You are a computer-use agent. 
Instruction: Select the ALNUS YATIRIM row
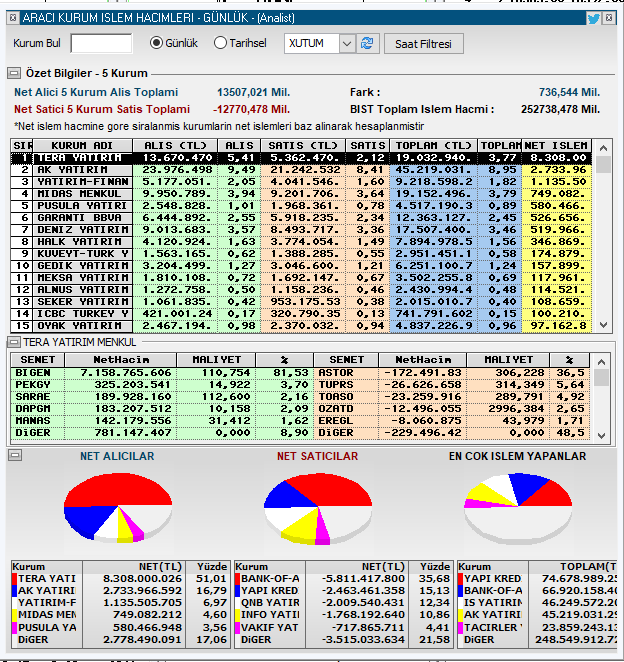301,290
